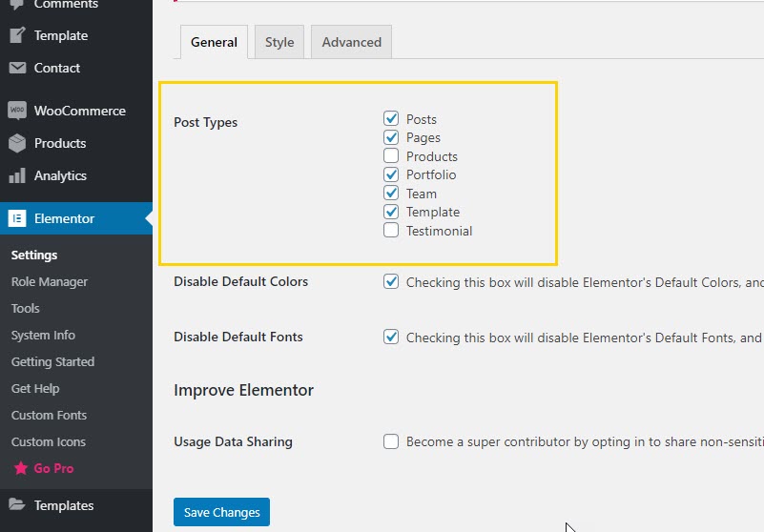Enable the Products post type checkbox
The width and height of the screenshot is (764, 532).
point(391,155)
